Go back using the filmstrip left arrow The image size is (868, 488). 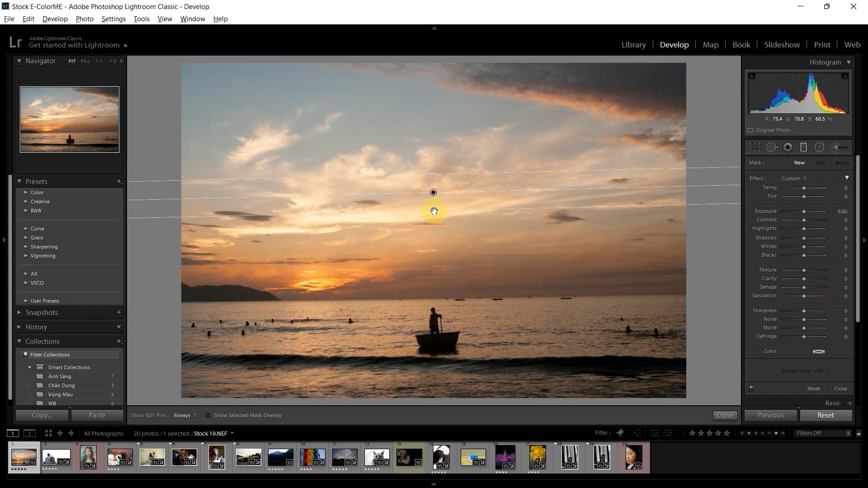click(60, 433)
